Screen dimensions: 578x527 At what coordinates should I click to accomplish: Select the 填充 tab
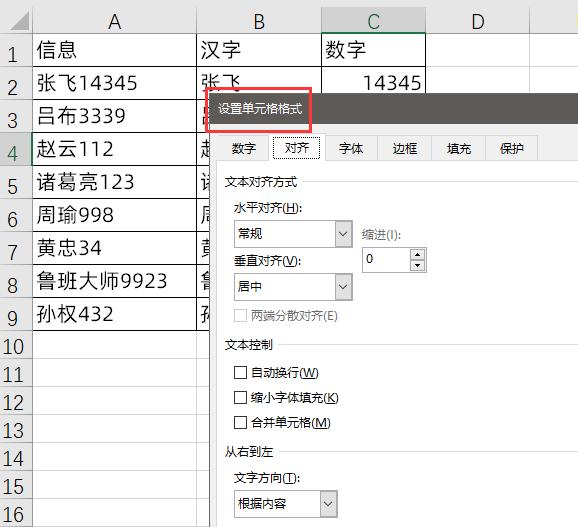[459, 149]
